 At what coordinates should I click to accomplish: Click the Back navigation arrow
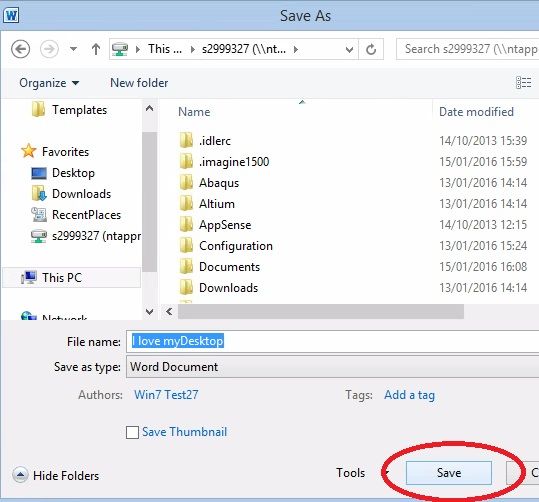click(x=21, y=49)
